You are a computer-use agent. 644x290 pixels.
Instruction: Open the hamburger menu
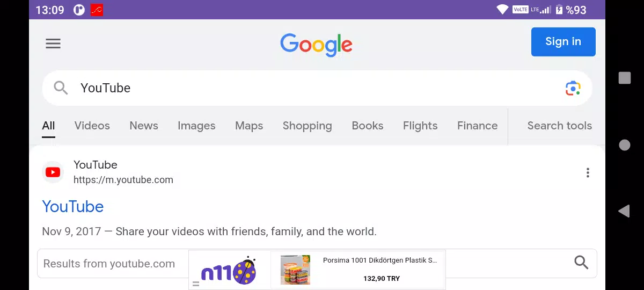(x=53, y=44)
